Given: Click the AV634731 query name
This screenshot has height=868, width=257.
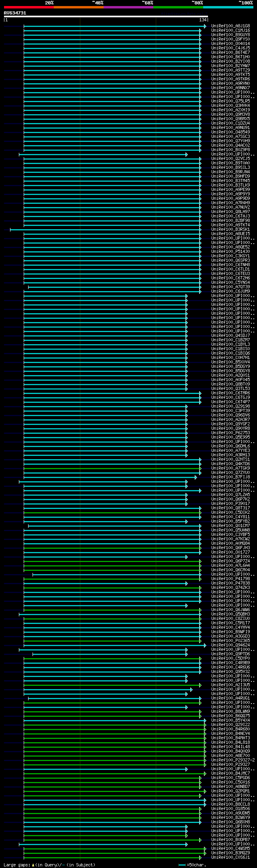Looking at the screenshot, I should (x=15, y=13).
